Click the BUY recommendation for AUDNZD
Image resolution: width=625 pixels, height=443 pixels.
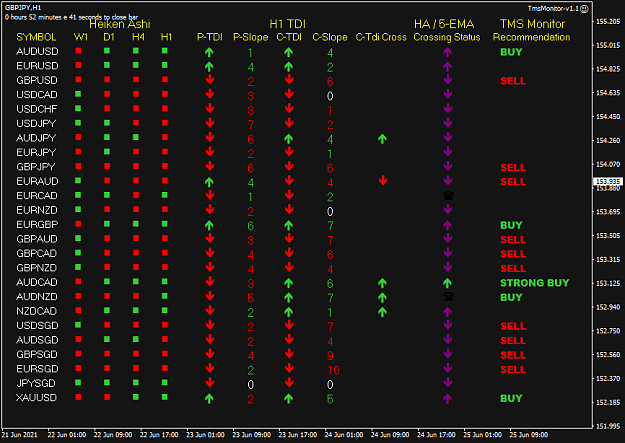tap(511, 297)
